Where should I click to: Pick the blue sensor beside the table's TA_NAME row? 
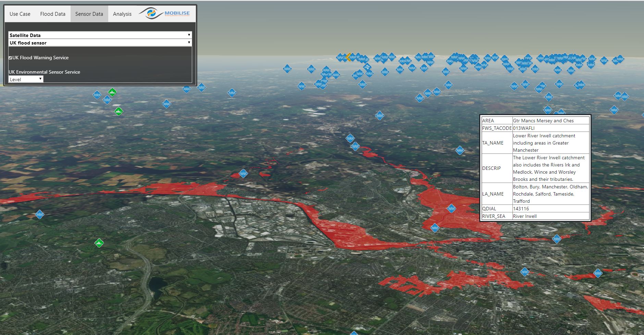pyautogui.click(x=460, y=150)
